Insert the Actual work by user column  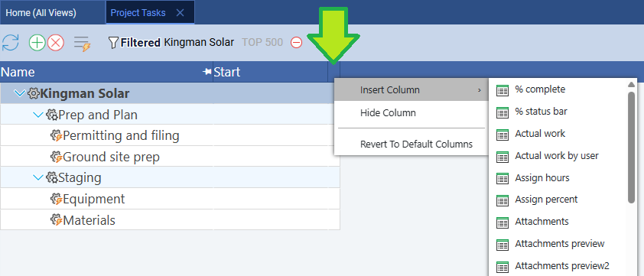coord(557,156)
